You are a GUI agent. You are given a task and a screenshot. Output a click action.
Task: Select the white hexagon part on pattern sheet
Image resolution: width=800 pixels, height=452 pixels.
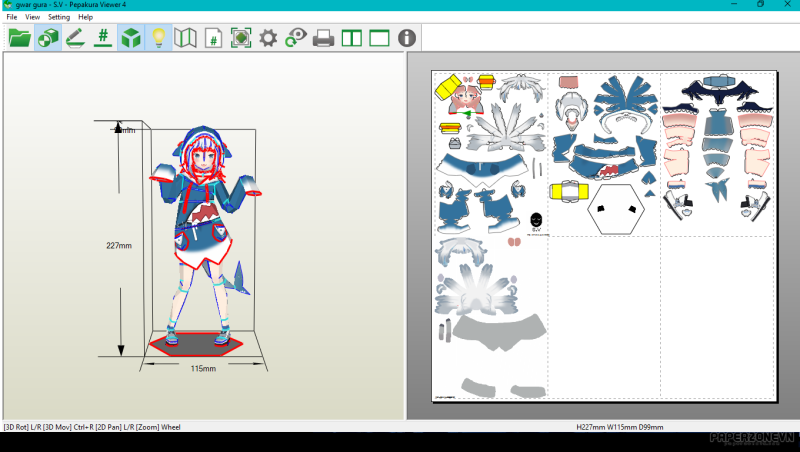(615, 209)
